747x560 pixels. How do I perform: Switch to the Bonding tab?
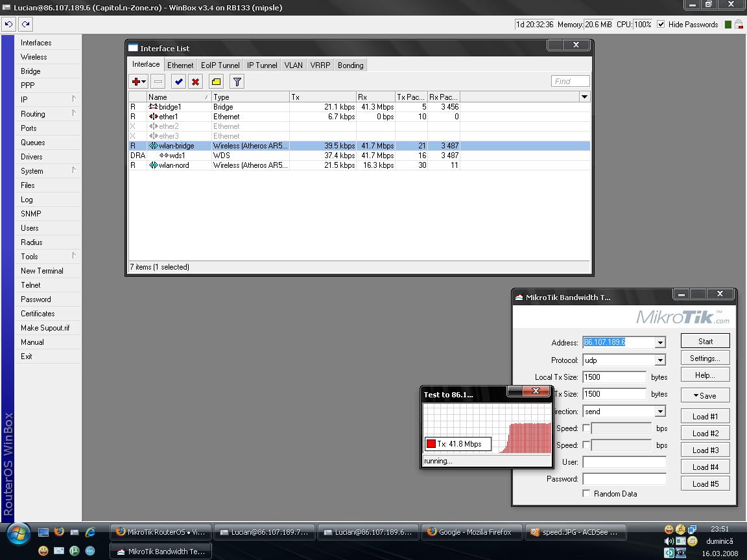tap(351, 65)
